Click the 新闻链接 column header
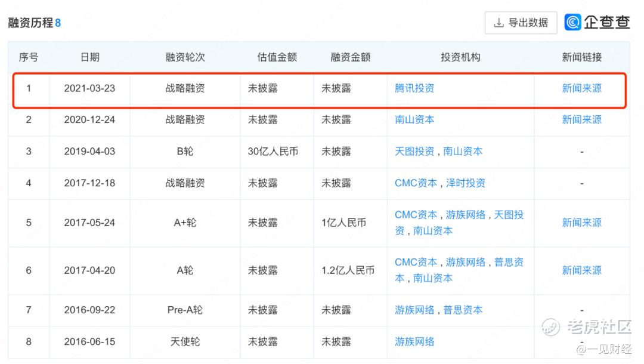Viewport: 644px width, 364px height. [581, 57]
